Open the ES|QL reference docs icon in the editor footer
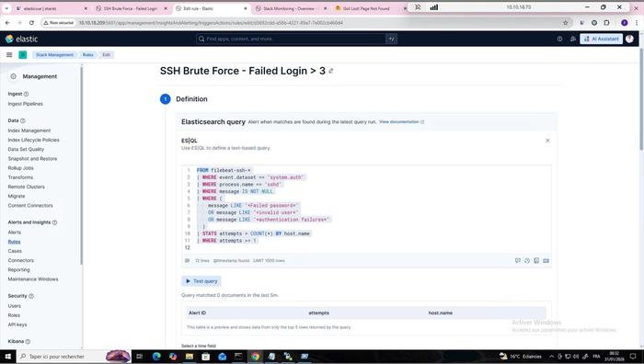Image resolution: width=644 pixels, height=364 pixels. tap(536, 260)
